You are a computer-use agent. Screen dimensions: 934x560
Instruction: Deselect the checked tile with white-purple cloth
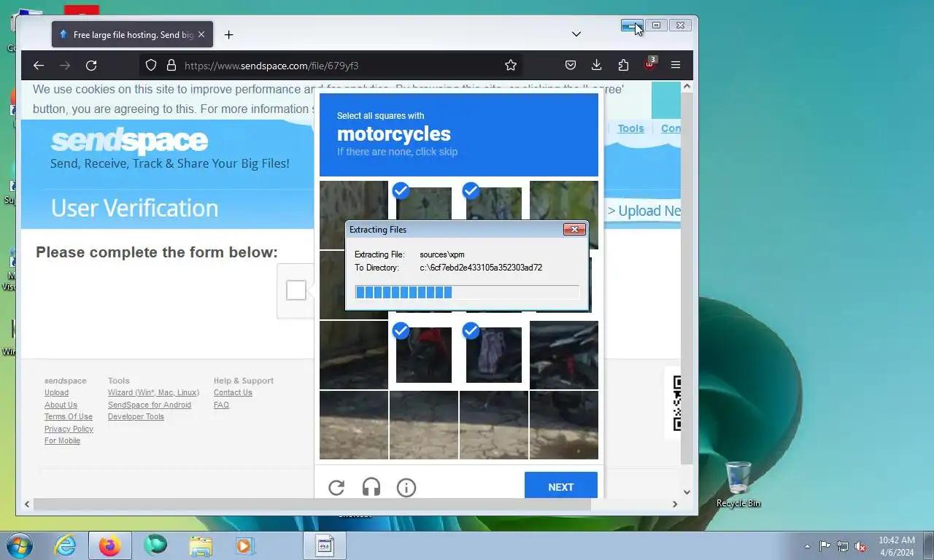pyautogui.click(x=494, y=355)
